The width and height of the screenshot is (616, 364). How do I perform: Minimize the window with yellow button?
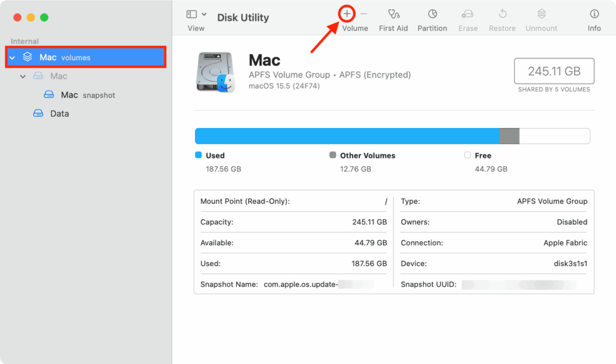[x=31, y=17]
